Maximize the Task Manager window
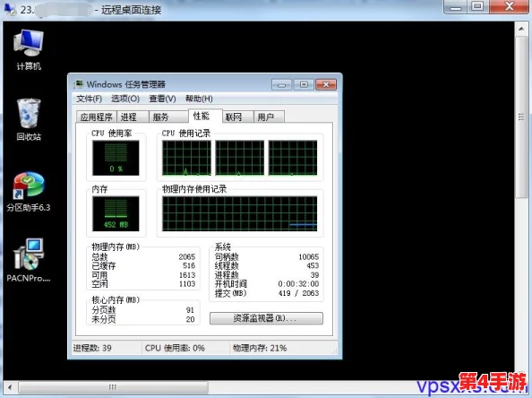This screenshot has width=532, height=398. click(x=304, y=84)
